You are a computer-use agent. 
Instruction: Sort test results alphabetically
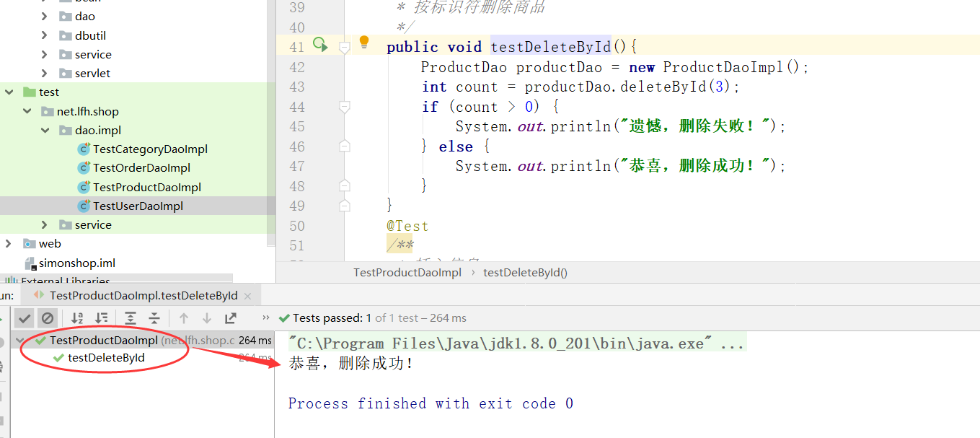[77, 318]
